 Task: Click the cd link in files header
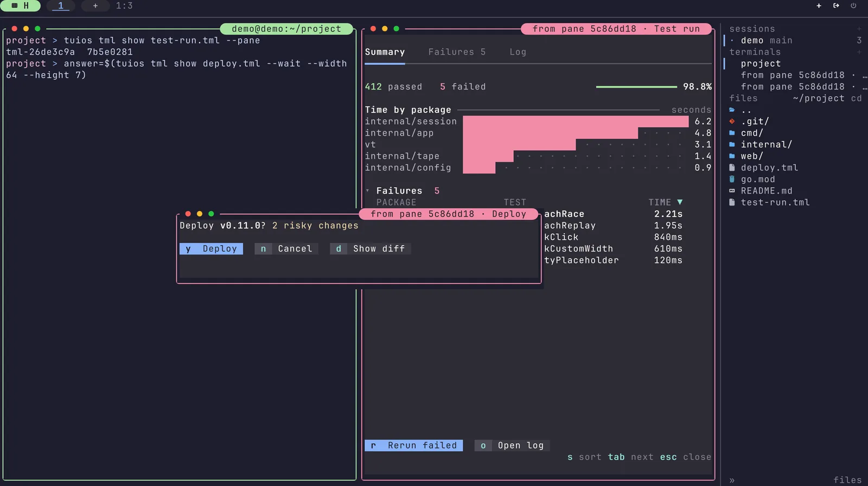(x=856, y=98)
